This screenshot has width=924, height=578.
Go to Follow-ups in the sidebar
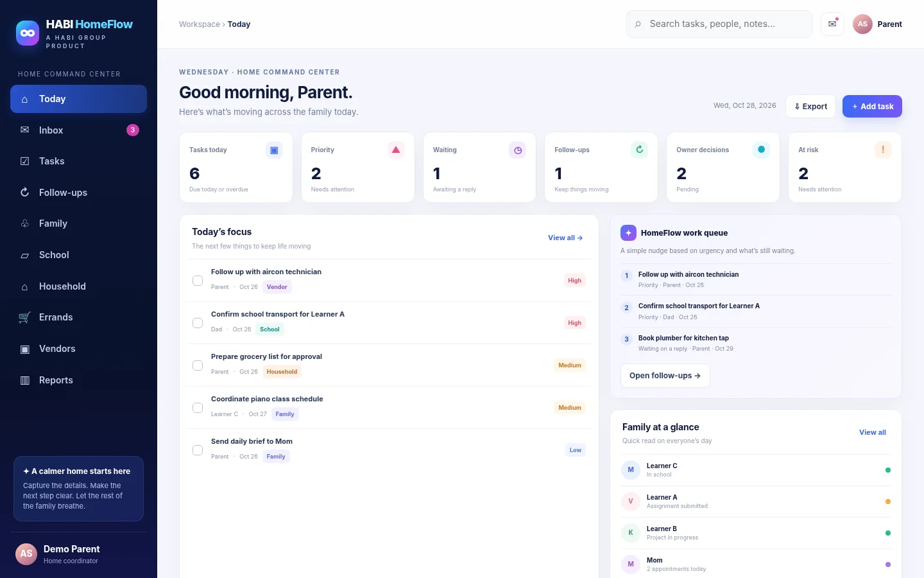(78, 193)
